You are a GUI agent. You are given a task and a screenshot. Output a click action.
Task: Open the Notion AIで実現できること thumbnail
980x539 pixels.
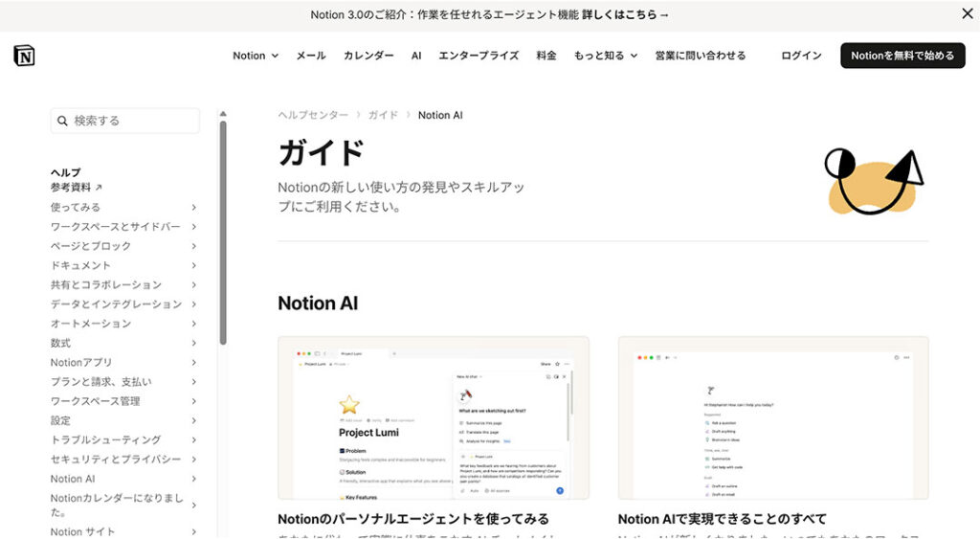(773, 417)
